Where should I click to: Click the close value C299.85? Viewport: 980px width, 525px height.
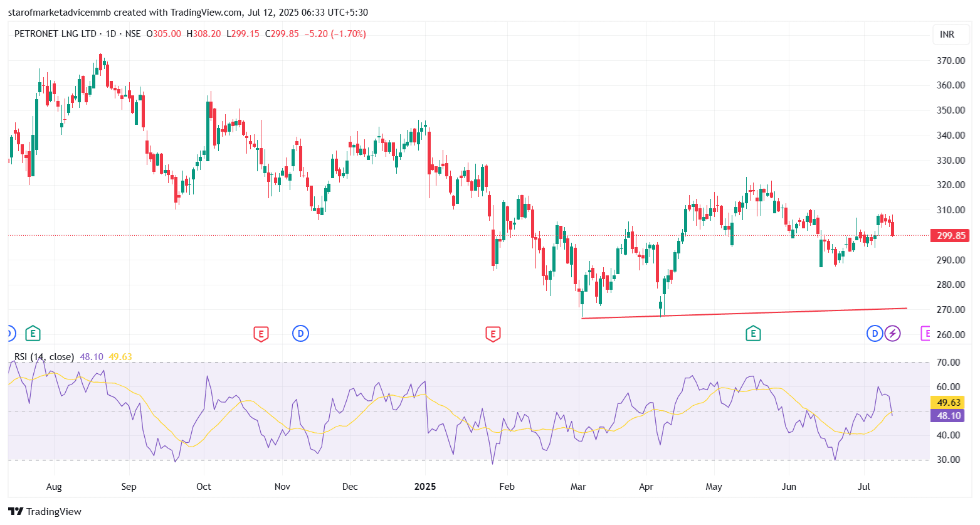282,34
